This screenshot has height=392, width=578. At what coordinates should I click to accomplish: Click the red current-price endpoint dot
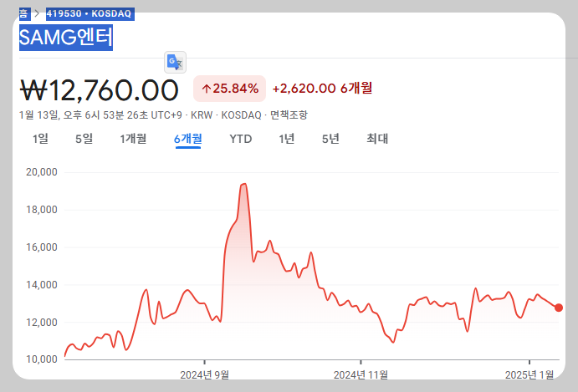pos(559,308)
